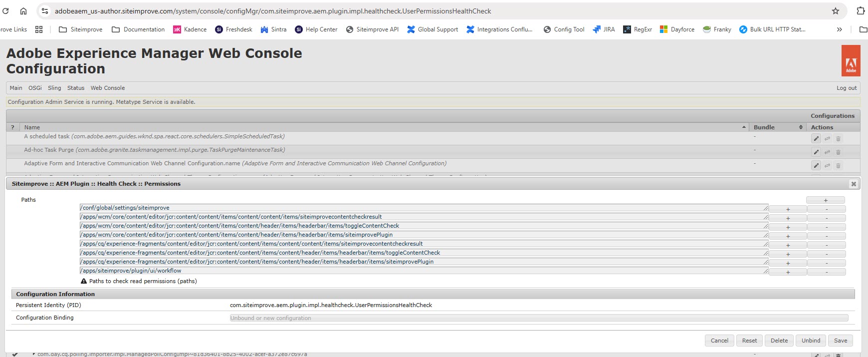Screen dimensions: 868x357
Task: Click the Unbind button in the dialog footer
Action: point(811,341)
